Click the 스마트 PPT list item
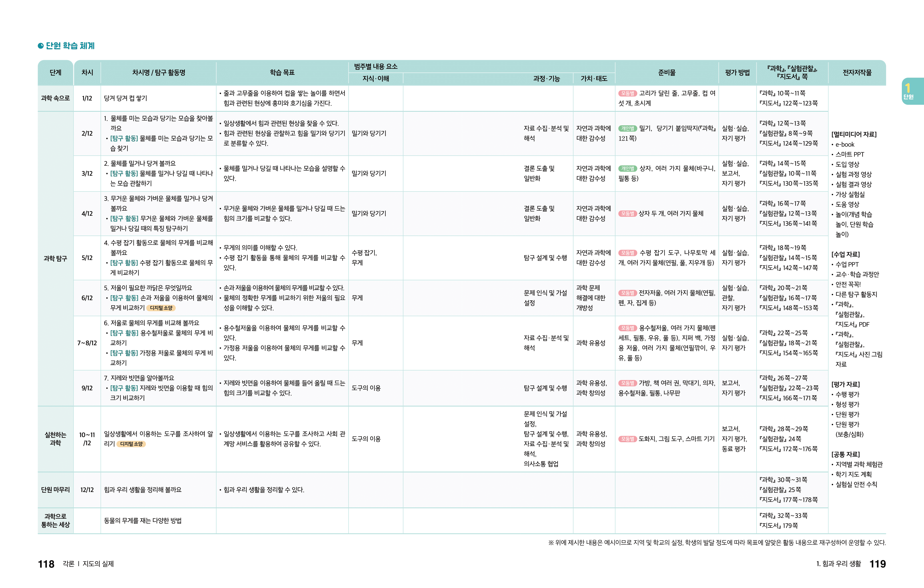 [850, 155]
